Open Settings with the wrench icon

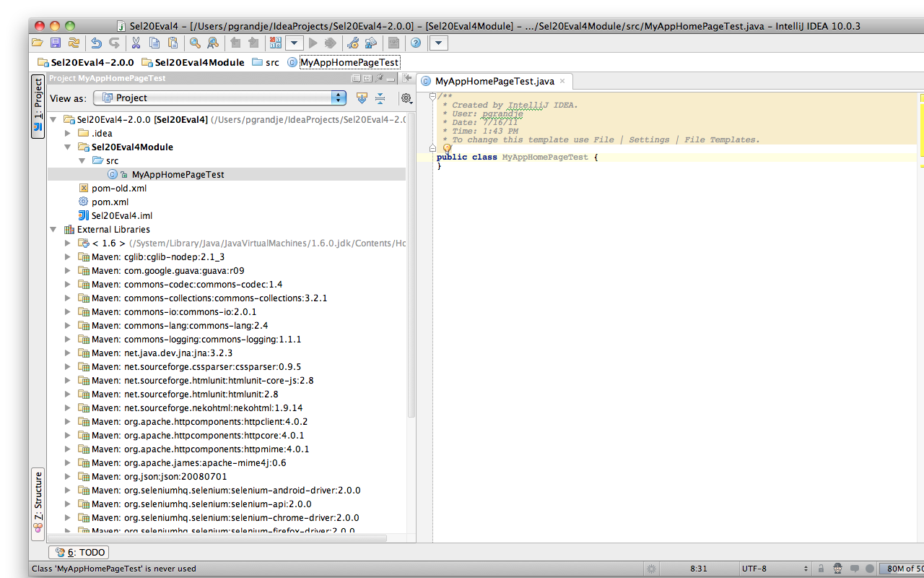pos(353,43)
